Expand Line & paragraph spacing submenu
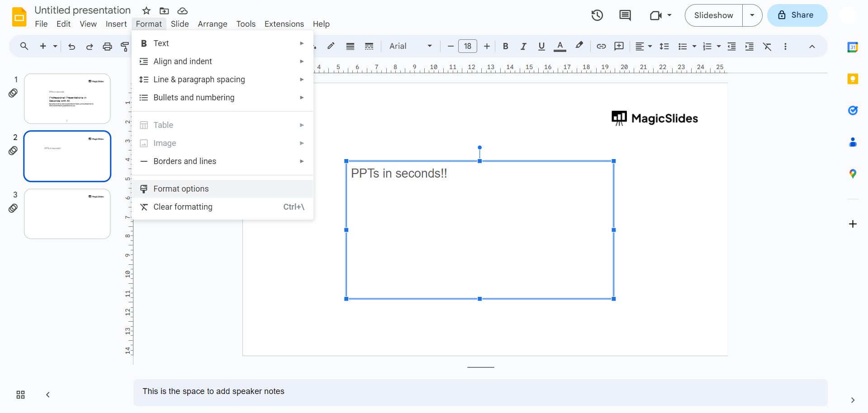This screenshot has width=868, height=413. point(223,80)
